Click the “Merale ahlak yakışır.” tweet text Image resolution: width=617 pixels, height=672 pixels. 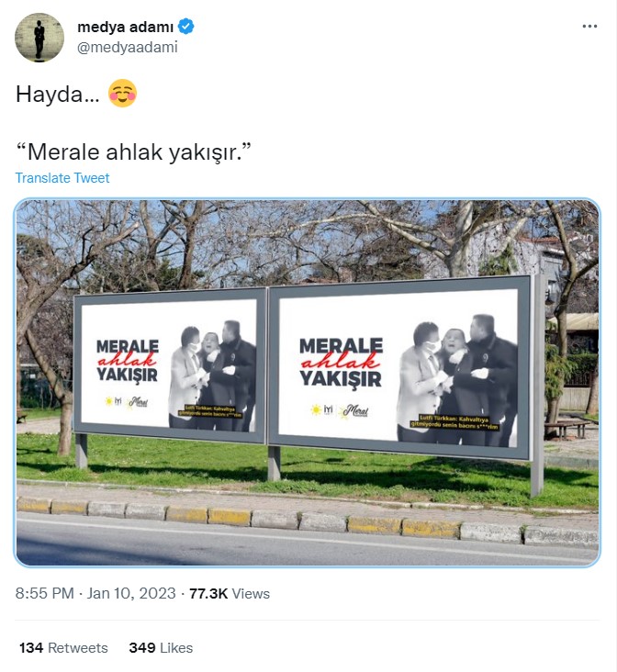133,152
